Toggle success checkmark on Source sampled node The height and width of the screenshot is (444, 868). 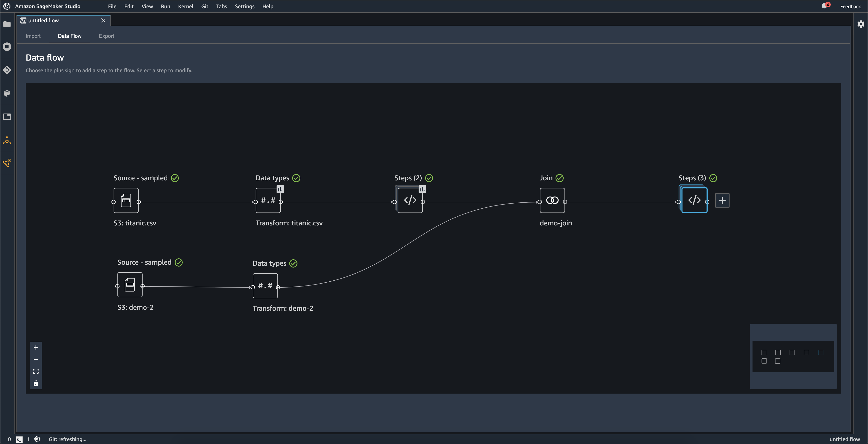click(174, 178)
